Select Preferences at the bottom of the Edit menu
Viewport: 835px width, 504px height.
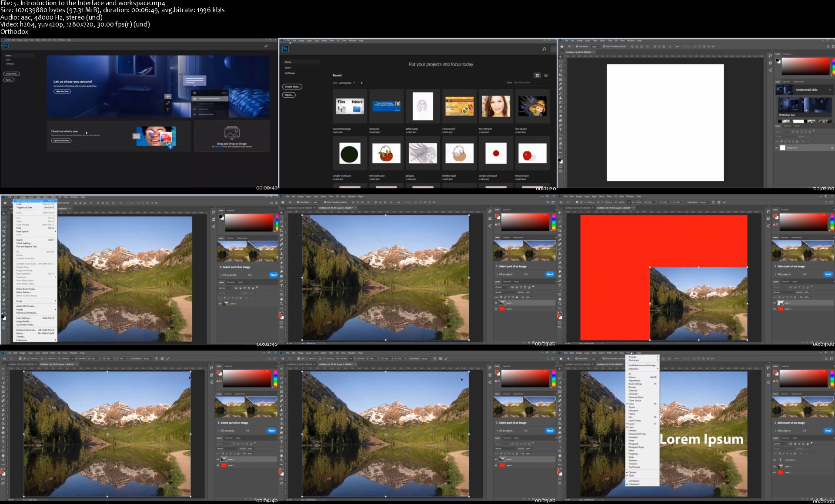tap(22, 340)
